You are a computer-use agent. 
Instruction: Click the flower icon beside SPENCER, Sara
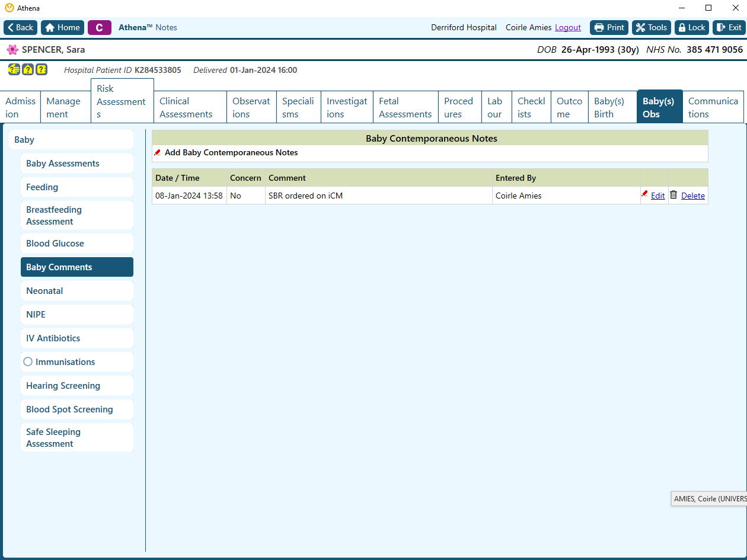(12, 50)
